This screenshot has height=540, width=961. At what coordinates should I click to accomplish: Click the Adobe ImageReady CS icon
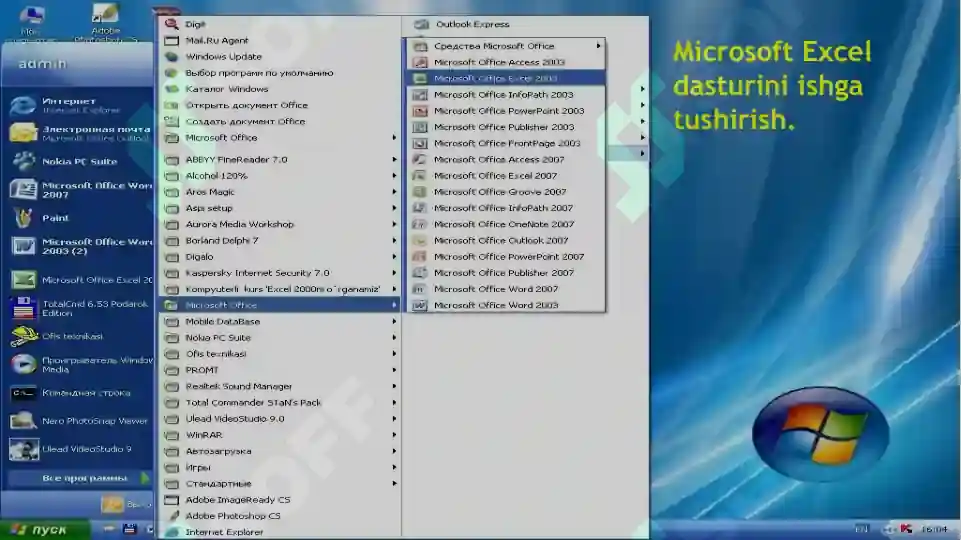pyautogui.click(x=172, y=500)
